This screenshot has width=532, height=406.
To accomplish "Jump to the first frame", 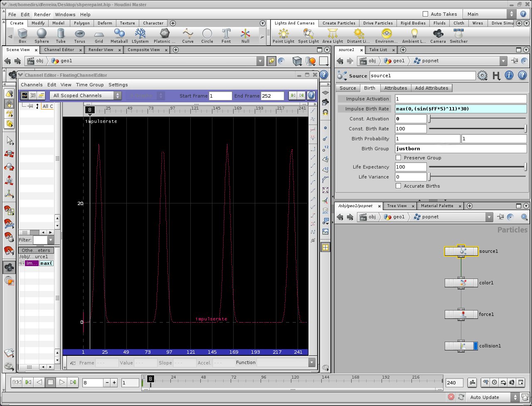I will 17,382.
